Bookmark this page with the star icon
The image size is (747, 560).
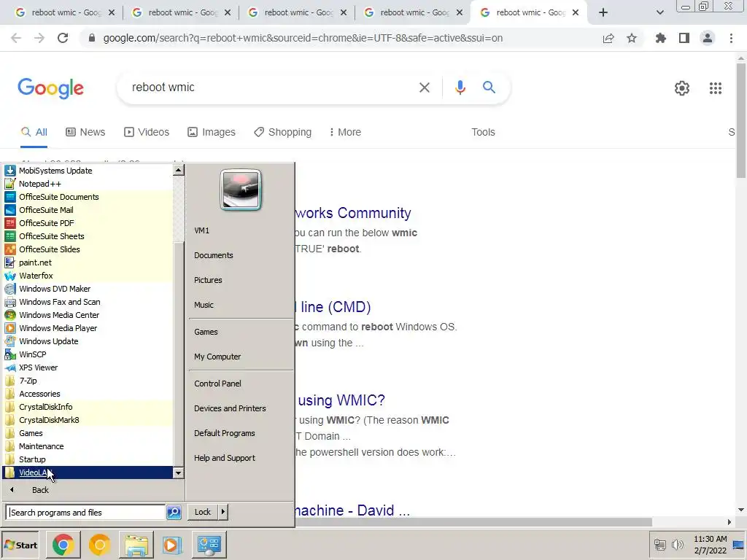pyautogui.click(x=632, y=38)
